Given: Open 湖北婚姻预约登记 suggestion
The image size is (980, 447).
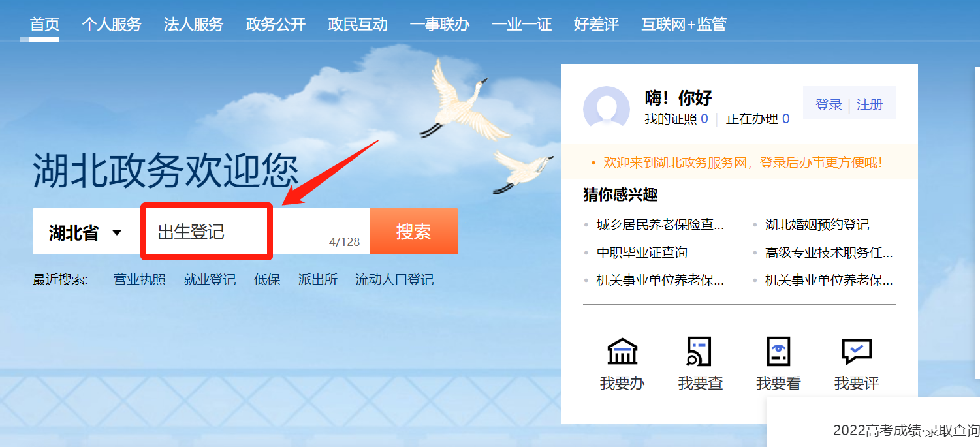Looking at the screenshot, I should click(817, 225).
